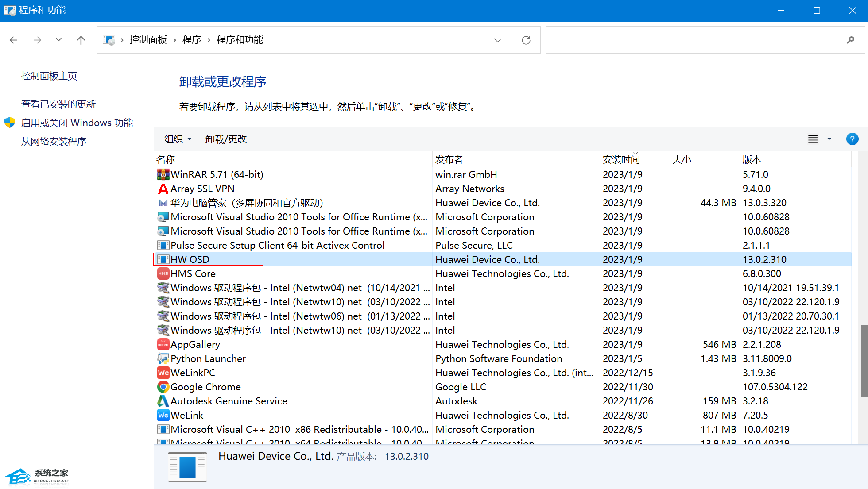Click the 控制面板 breadcrumb item

[x=148, y=40]
